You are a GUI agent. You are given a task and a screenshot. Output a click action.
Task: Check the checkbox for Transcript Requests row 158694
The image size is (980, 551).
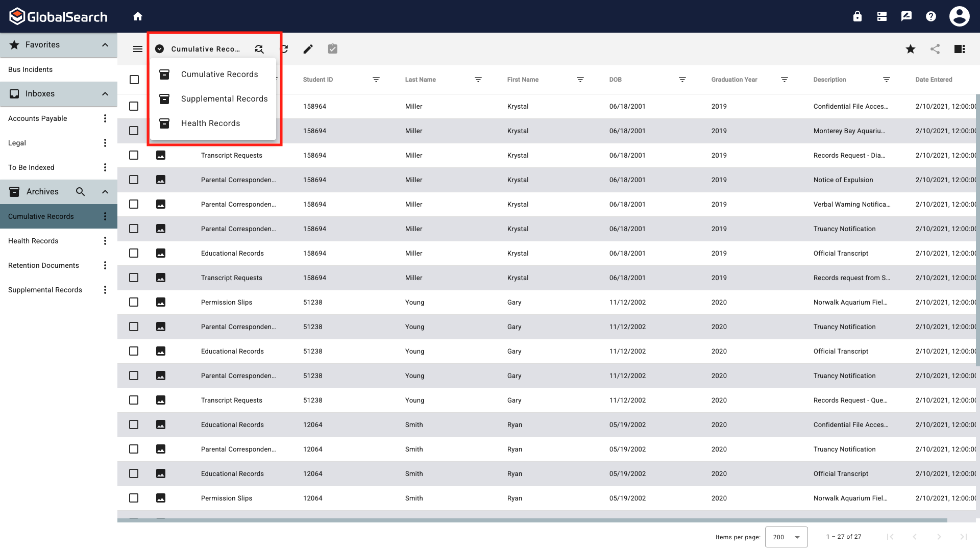[x=134, y=155]
